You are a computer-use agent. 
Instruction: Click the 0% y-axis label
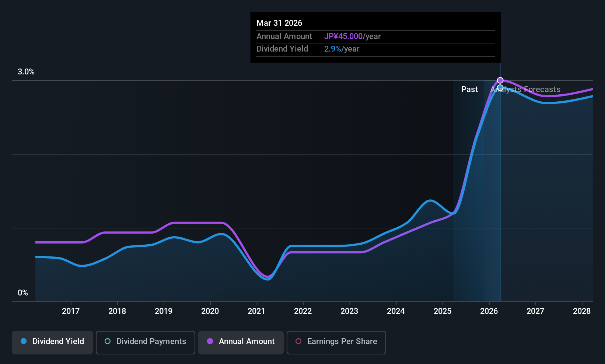(23, 293)
